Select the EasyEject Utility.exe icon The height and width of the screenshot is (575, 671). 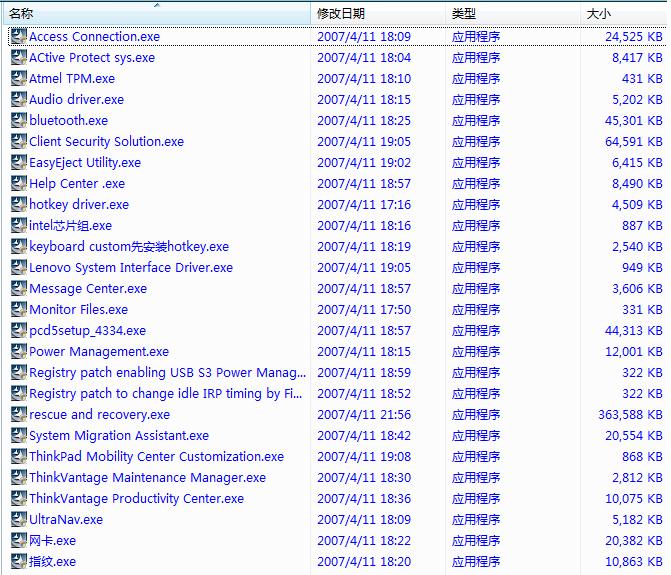coord(18,162)
